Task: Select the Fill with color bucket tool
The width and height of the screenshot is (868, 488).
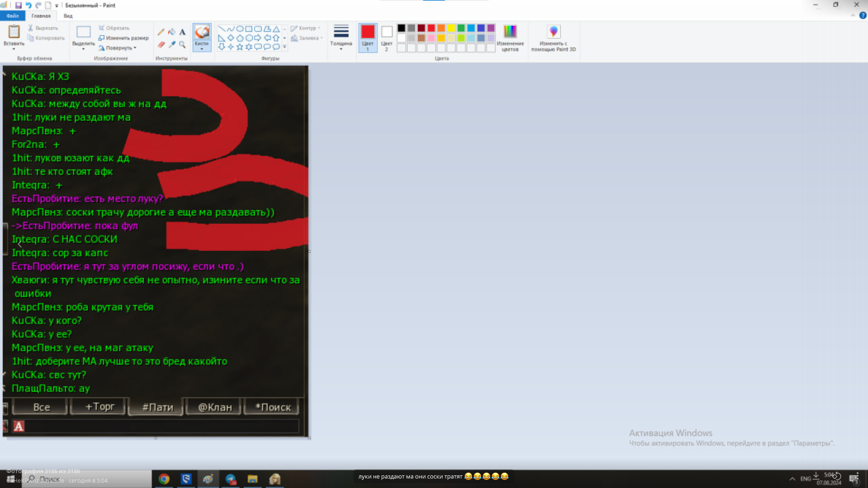Action: 172,32
